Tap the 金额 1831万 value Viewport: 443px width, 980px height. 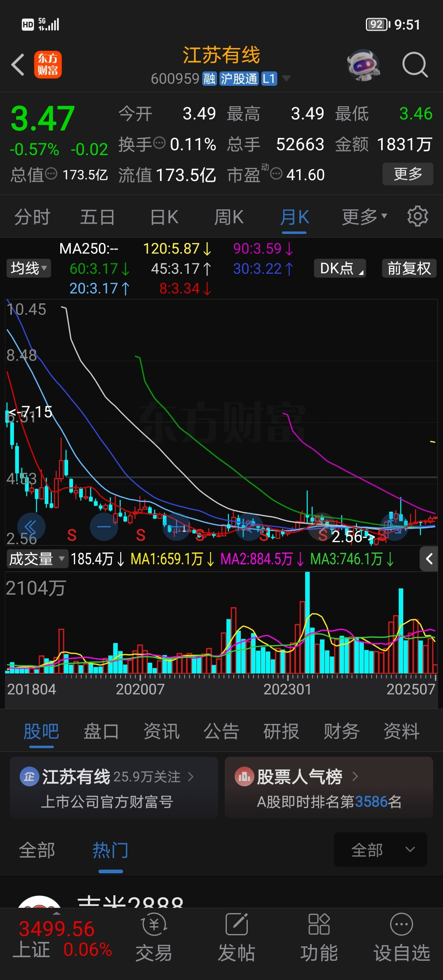click(404, 144)
